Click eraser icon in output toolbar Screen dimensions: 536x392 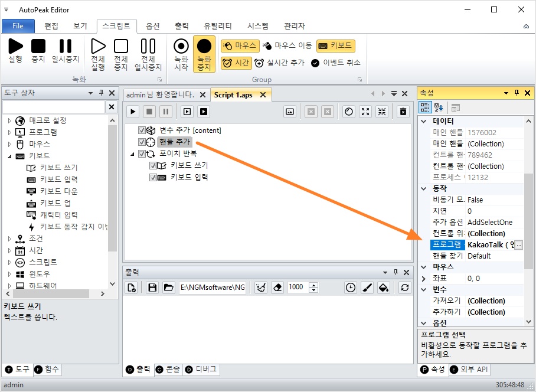pos(278,288)
